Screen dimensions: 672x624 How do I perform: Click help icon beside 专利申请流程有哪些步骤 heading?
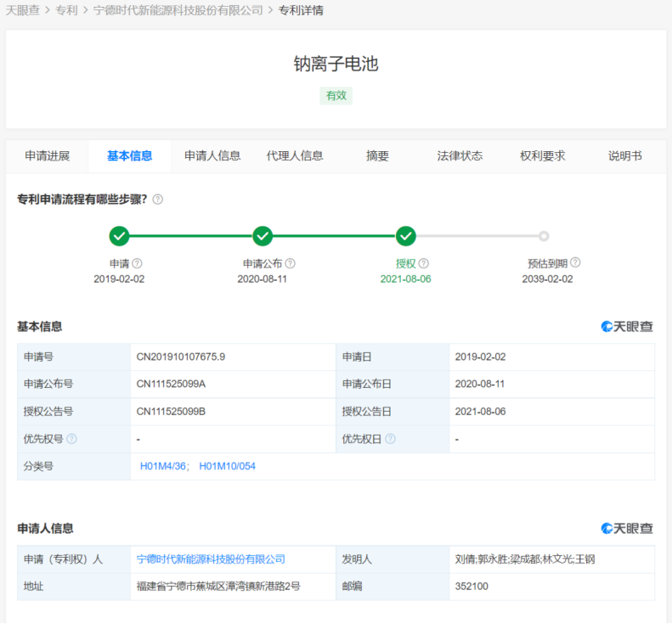(158, 200)
